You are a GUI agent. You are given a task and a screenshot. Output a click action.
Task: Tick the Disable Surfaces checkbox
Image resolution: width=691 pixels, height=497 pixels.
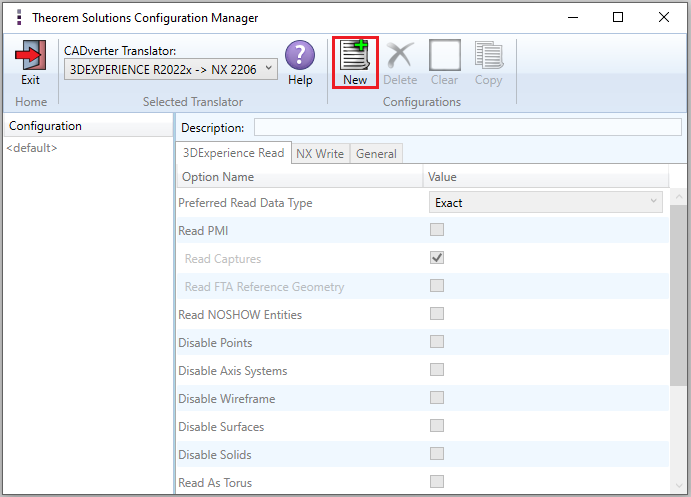tap(437, 426)
